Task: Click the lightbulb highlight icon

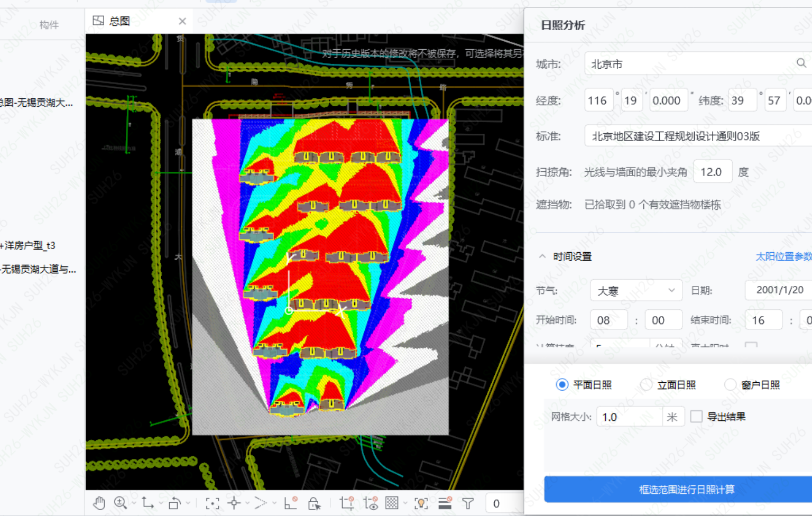Action: tap(421, 503)
